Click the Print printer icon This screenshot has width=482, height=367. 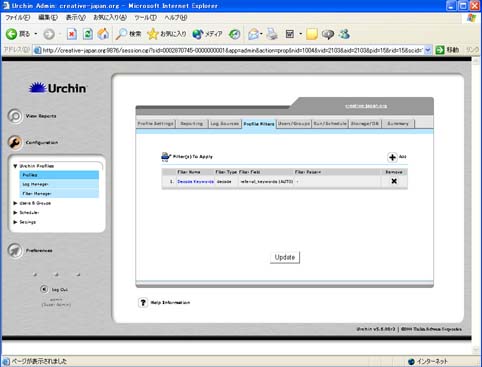click(272, 34)
